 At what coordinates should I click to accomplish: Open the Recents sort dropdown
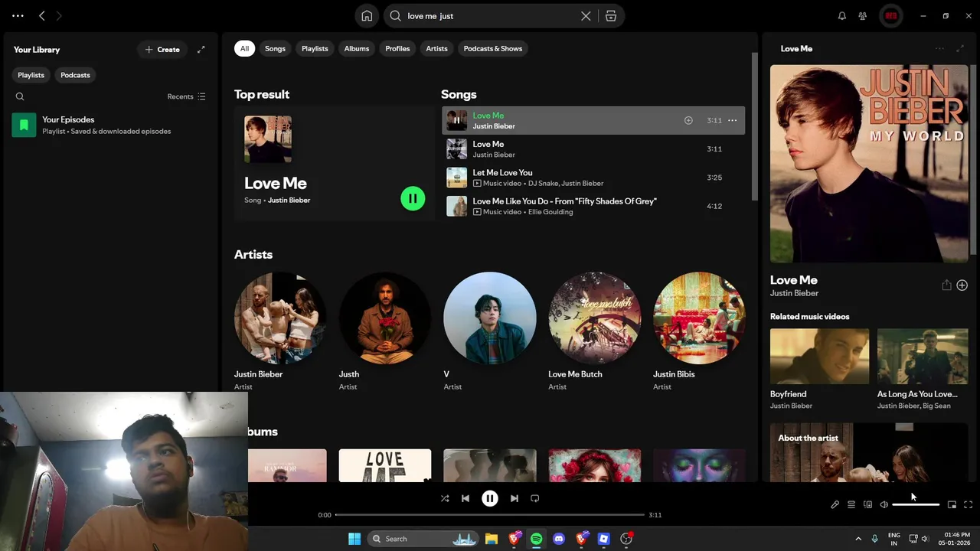point(186,96)
